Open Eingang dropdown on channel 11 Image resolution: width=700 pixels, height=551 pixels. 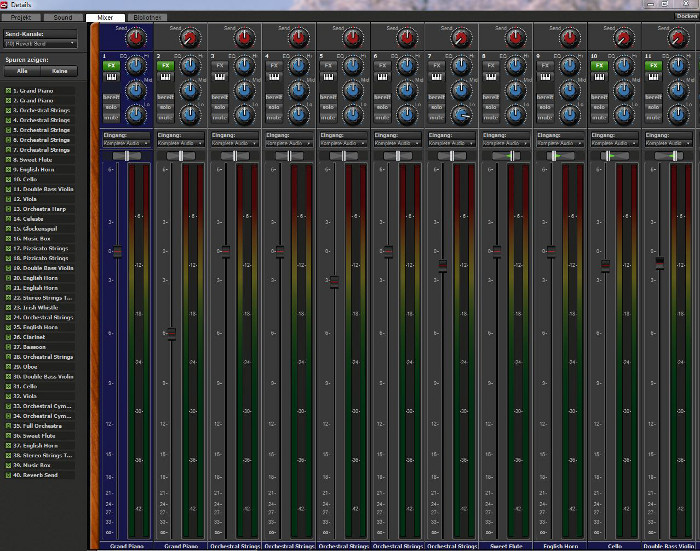pos(669,143)
